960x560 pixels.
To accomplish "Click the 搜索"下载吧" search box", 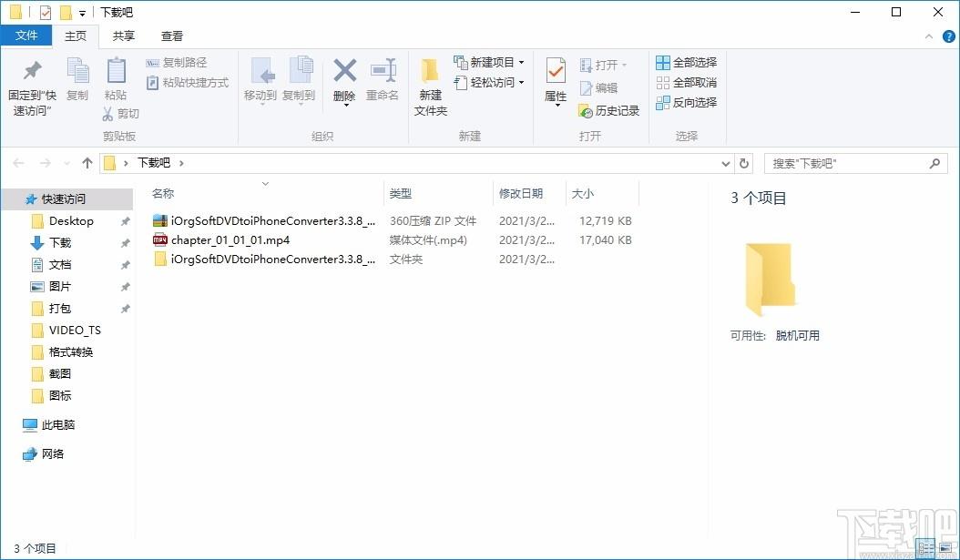I will point(856,163).
